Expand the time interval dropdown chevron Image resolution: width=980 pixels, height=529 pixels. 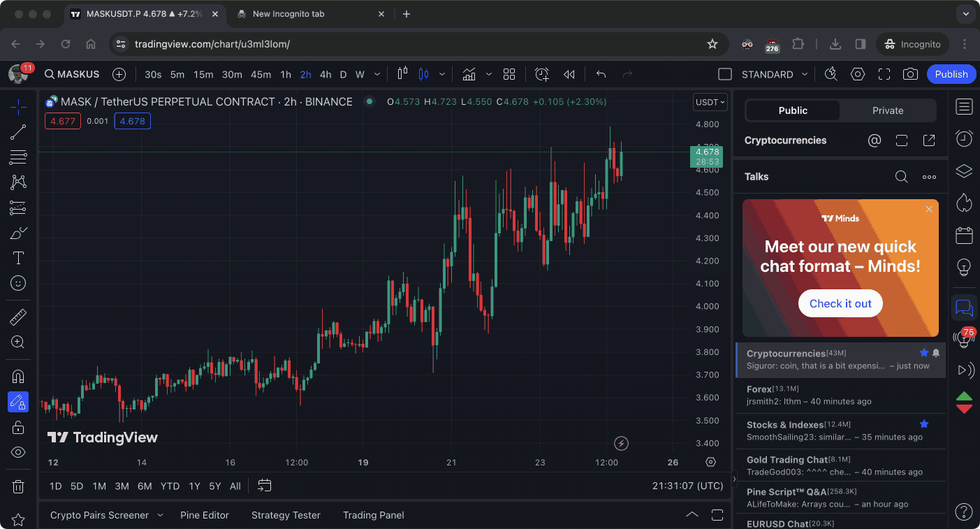(377, 74)
